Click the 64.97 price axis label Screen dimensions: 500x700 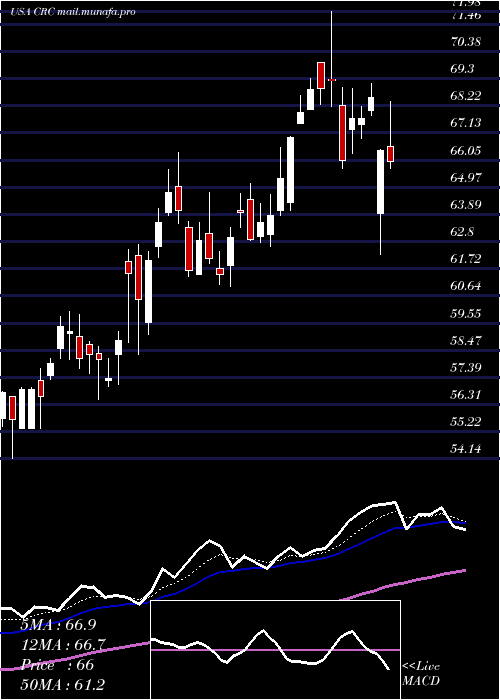tap(467, 178)
